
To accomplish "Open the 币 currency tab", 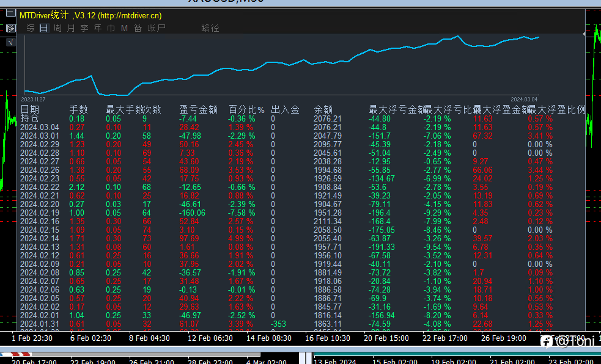I will pyautogui.click(x=111, y=28).
